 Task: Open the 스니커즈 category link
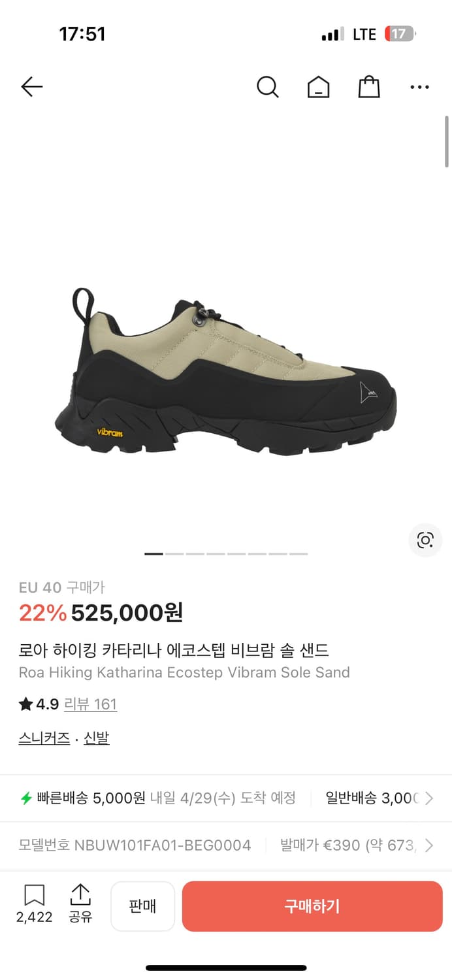point(44,738)
